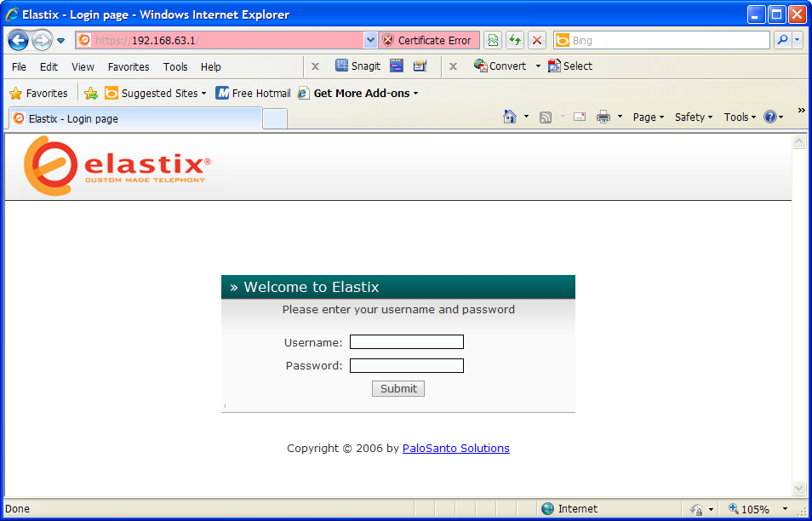Open the Safety command menu
Screen dimensions: 812x521
point(694,117)
